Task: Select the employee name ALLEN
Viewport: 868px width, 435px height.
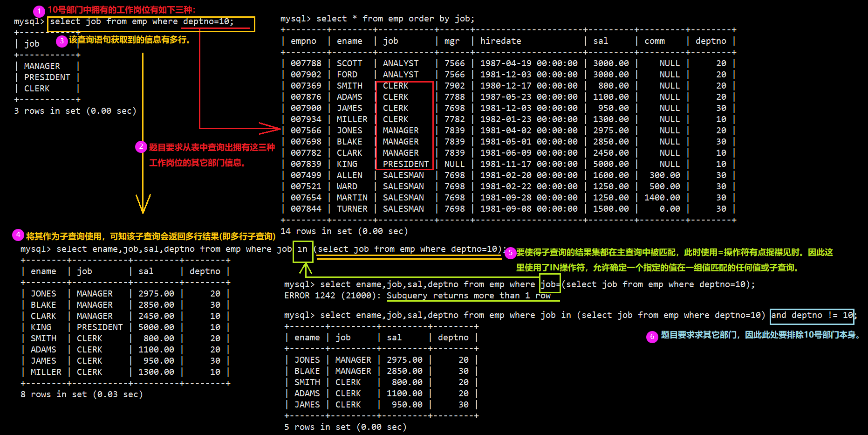Action: coord(349,175)
